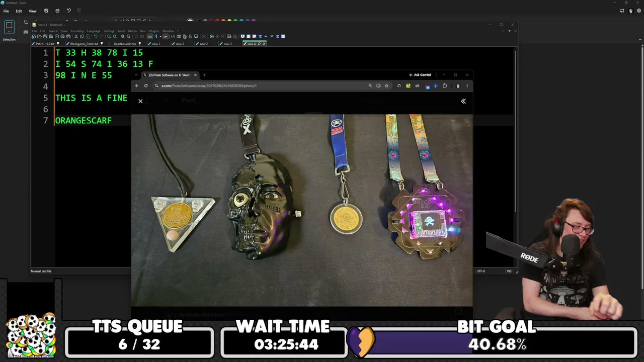Open the Plugins menu in Notepad++
The image size is (644, 362).
point(154,31)
